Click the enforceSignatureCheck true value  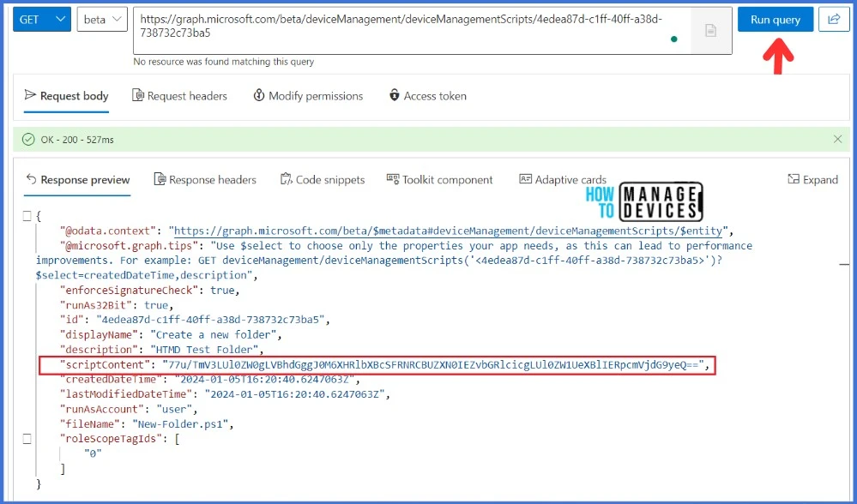coord(222,290)
